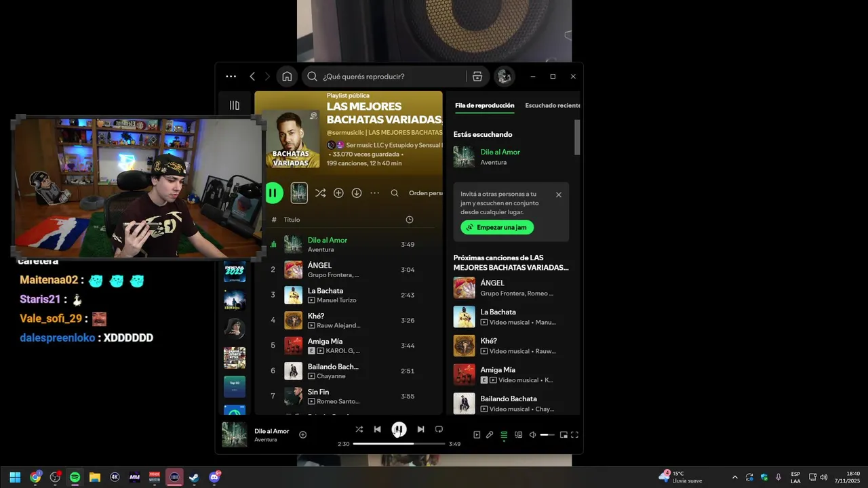The height and width of the screenshot is (488, 868).
Task: Open the Top 50 playlist in sidebar
Action: pyautogui.click(x=235, y=387)
